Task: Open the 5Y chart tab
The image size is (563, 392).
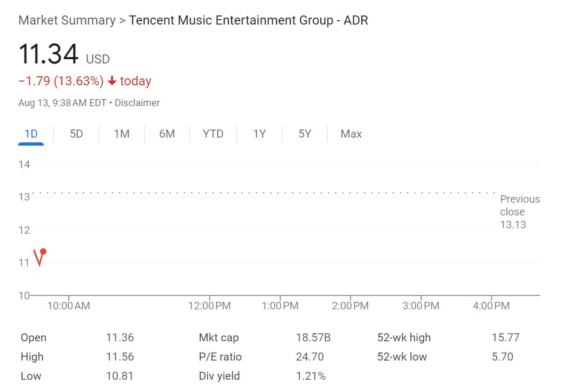Action: coord(305,134)
